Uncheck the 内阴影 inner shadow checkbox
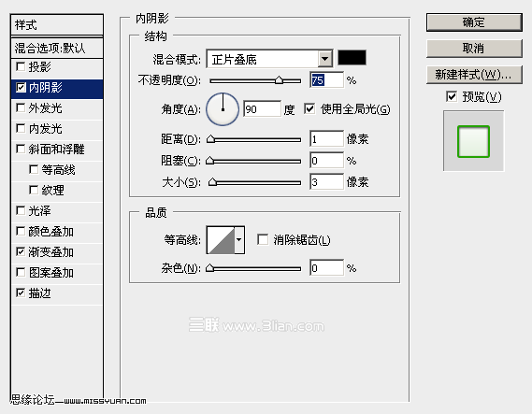 [21, 88]
